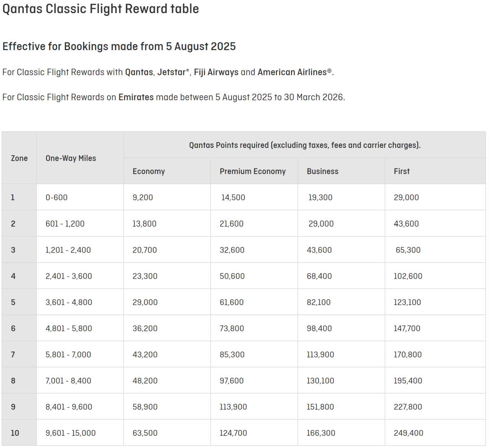Screen dimensions: 489x448
Task: Click the Economy column header
Action: point(149,171)
